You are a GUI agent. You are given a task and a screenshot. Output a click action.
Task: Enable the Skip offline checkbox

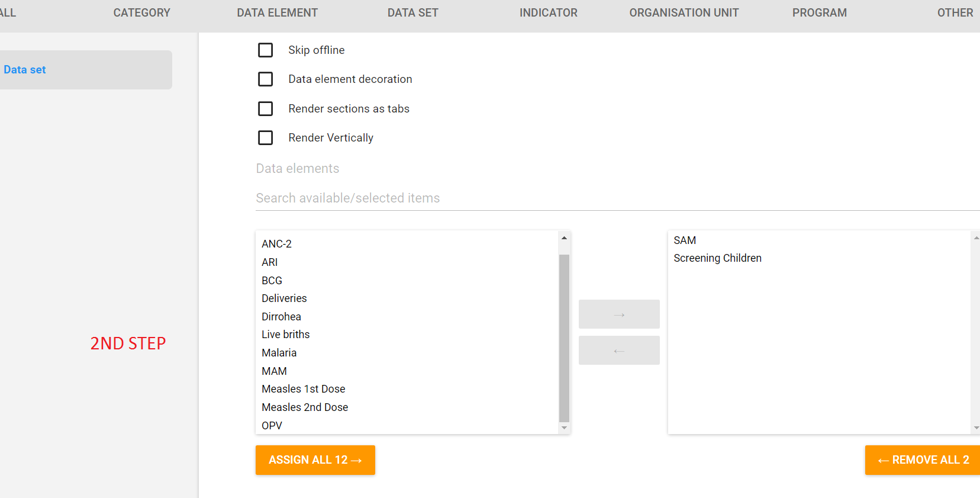pyautogui.click(x=266, y=50)
